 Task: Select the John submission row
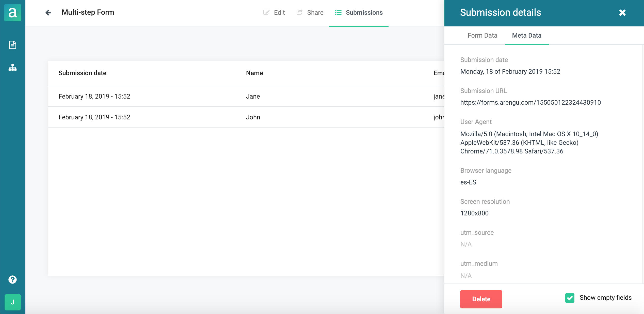(x=246, y=117)
